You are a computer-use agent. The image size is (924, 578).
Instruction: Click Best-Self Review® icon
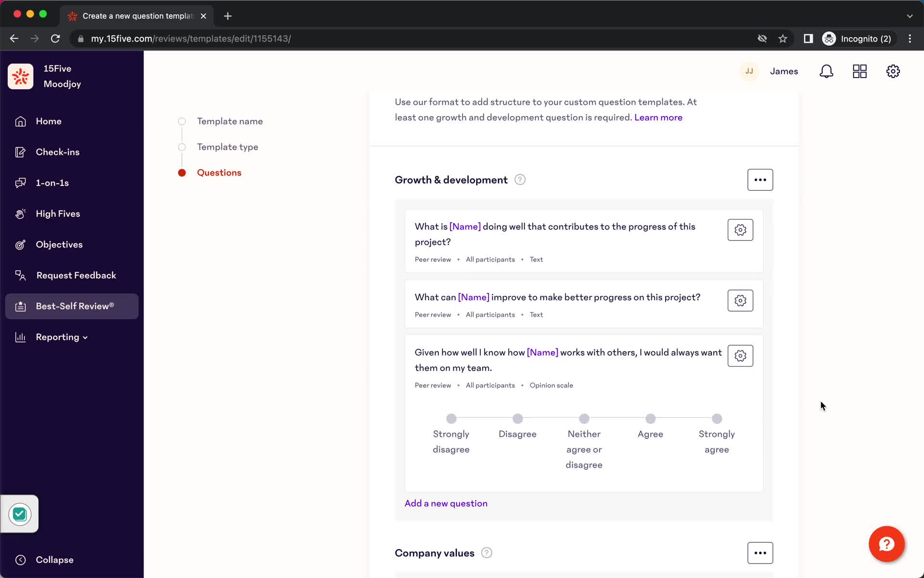click(x=19, y=306)
